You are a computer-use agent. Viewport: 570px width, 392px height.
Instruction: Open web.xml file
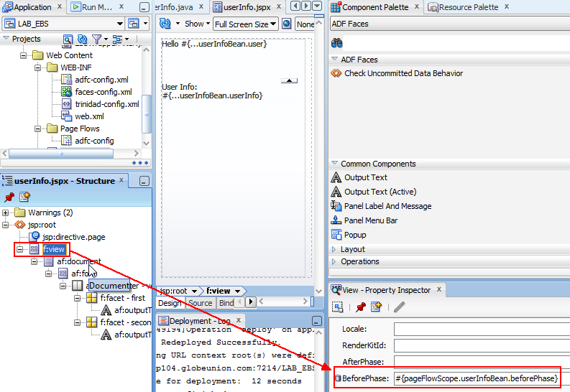[x=89, y=116]
